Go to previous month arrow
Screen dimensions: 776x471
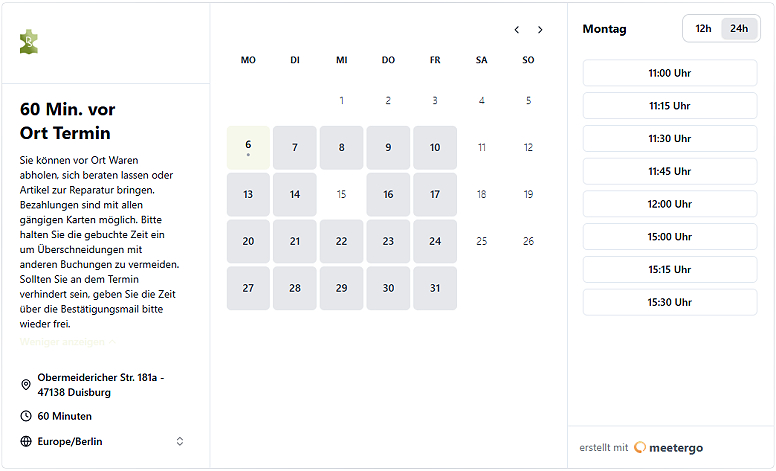click(x=517, y=30)
